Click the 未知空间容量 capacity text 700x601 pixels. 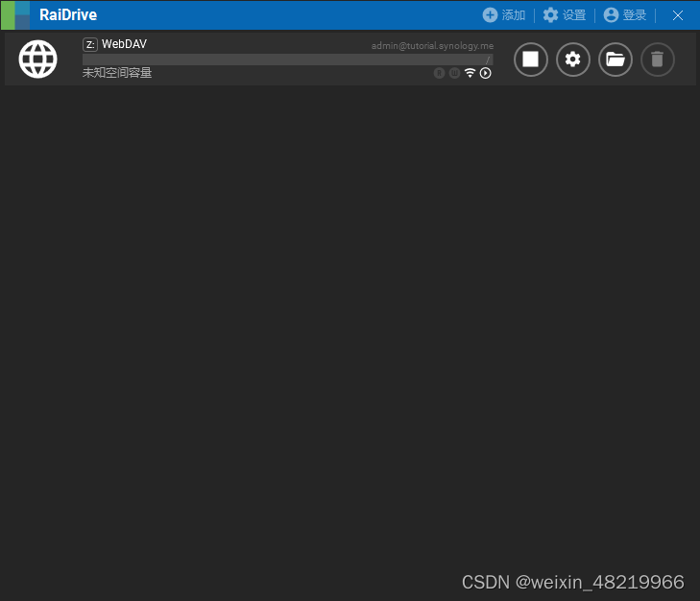(x=117, y=73)
